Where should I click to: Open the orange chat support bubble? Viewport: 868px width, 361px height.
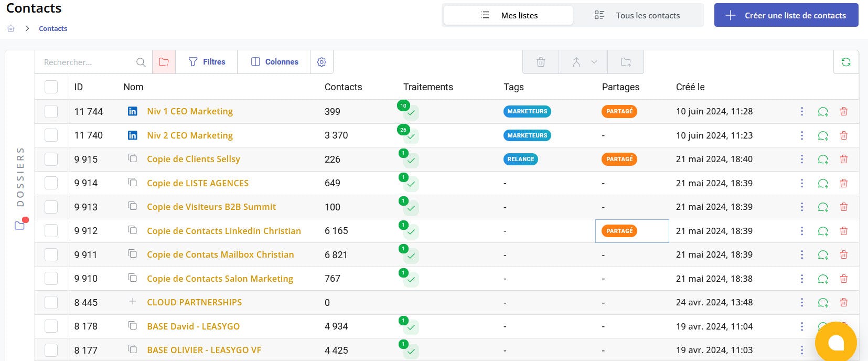point(835,343)
